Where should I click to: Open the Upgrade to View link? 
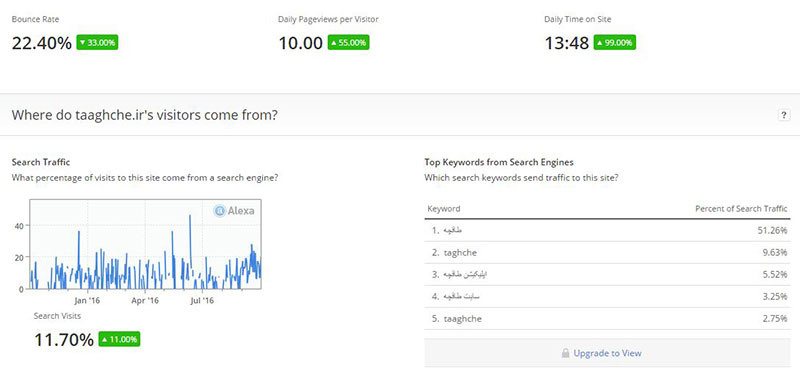[607, 353]
